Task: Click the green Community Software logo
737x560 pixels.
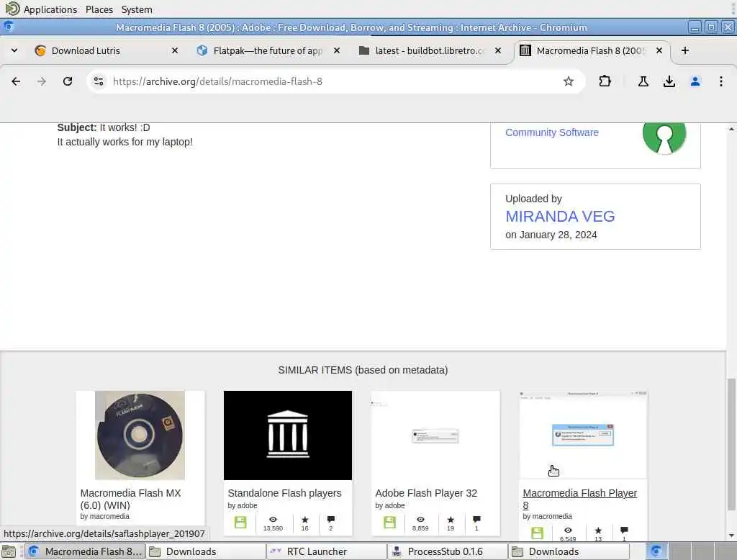Action: [664, 136]
